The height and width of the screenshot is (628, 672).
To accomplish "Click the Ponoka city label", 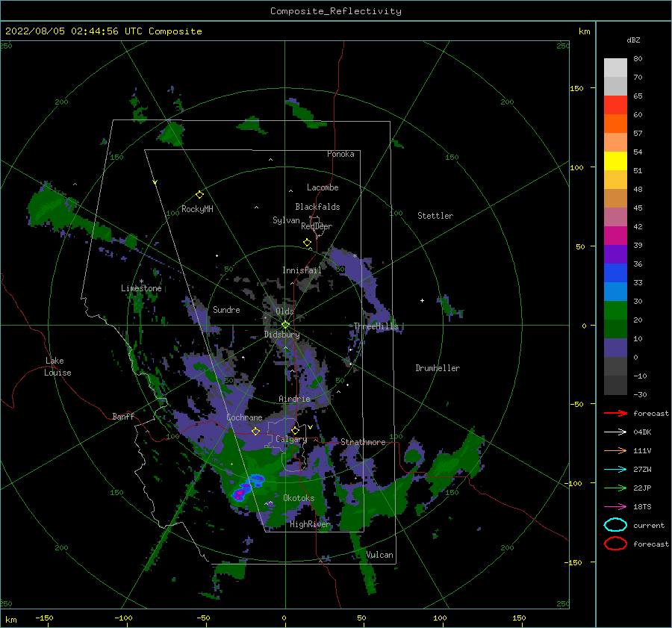I will [340, 154].
